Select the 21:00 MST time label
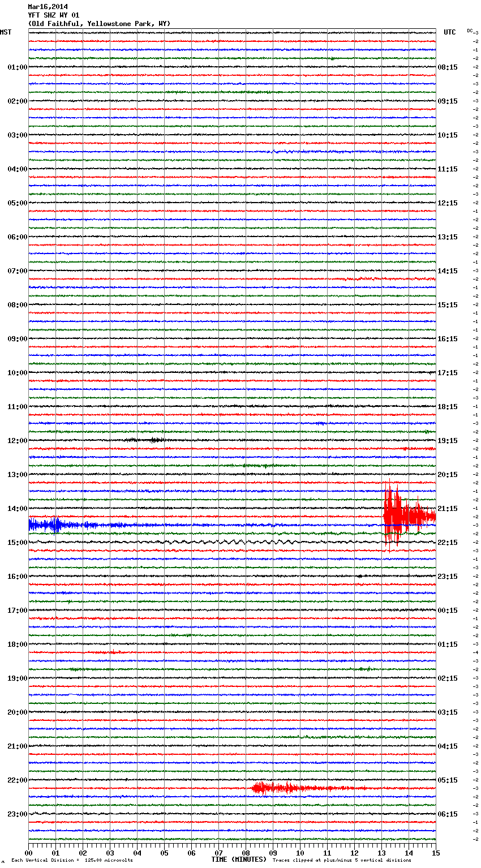The image size is (481, 868). [17, 746]
